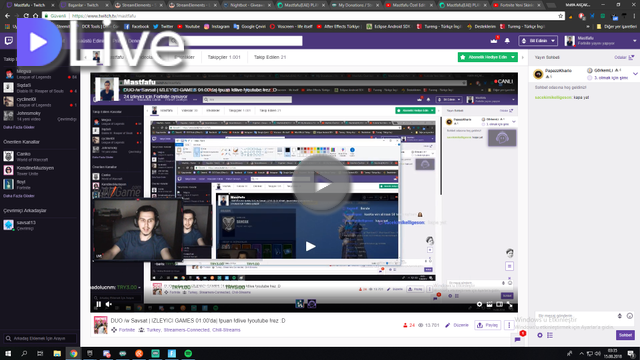
Task: Open the Chrome three-dot menu
Action: tap(634, 16)
